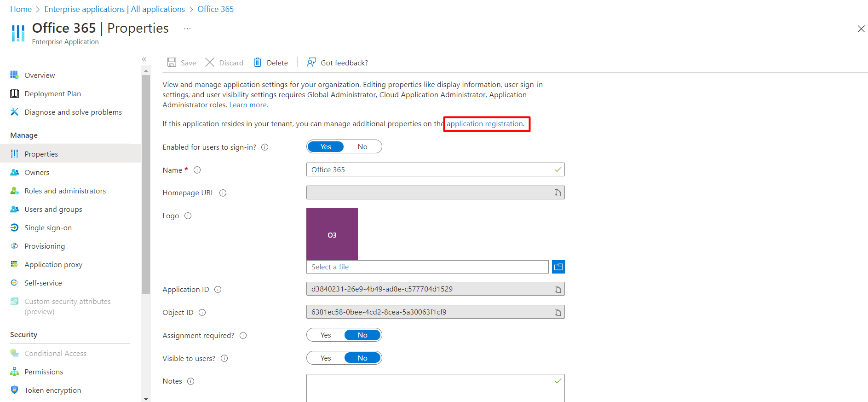This screenshot has width=868, height=402.
Task: Click in the Name input field
Action: tap(435, 169)
